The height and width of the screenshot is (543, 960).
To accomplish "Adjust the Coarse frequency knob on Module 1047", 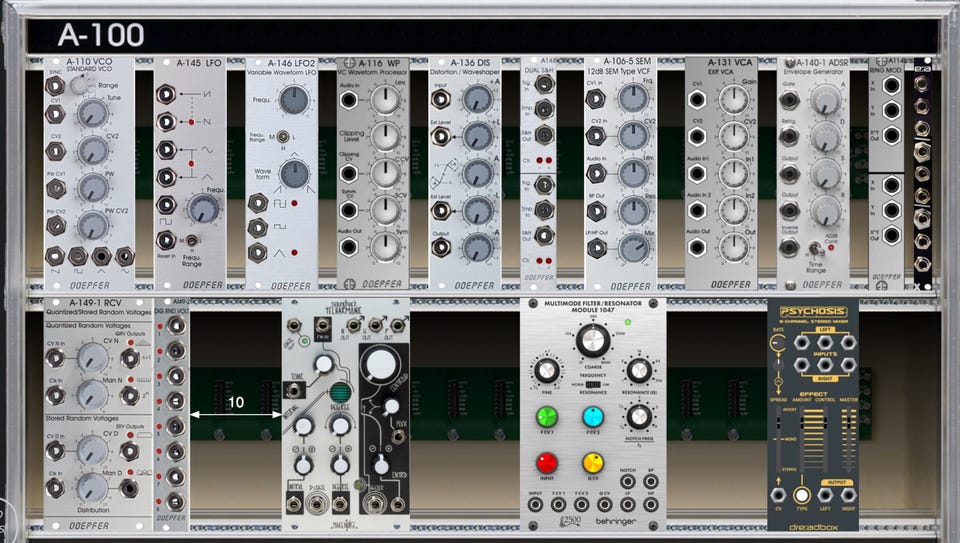I will coord(593,340).
